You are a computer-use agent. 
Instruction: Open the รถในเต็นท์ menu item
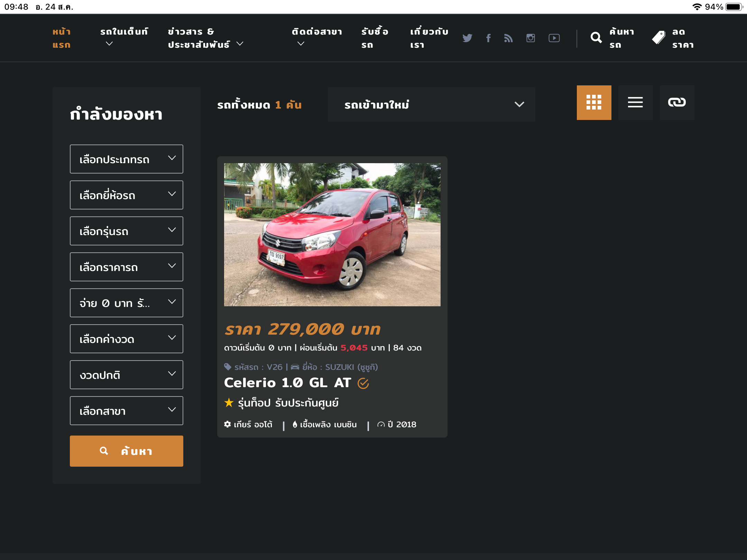tap(124, 32)
